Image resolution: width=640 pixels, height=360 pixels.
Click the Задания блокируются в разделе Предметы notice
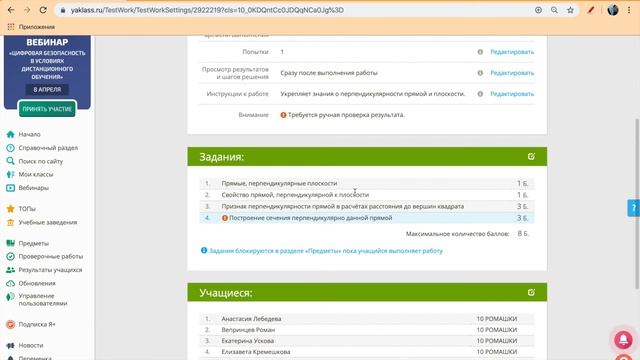[326, 251]
